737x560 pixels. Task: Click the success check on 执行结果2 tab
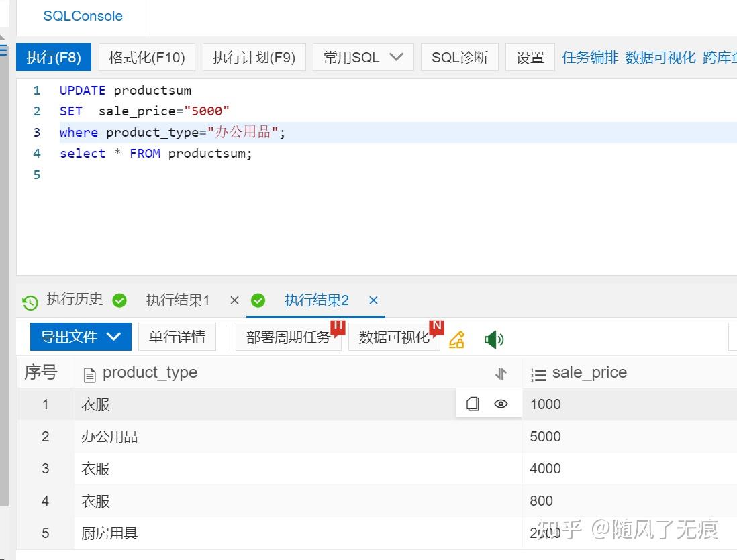258,300
